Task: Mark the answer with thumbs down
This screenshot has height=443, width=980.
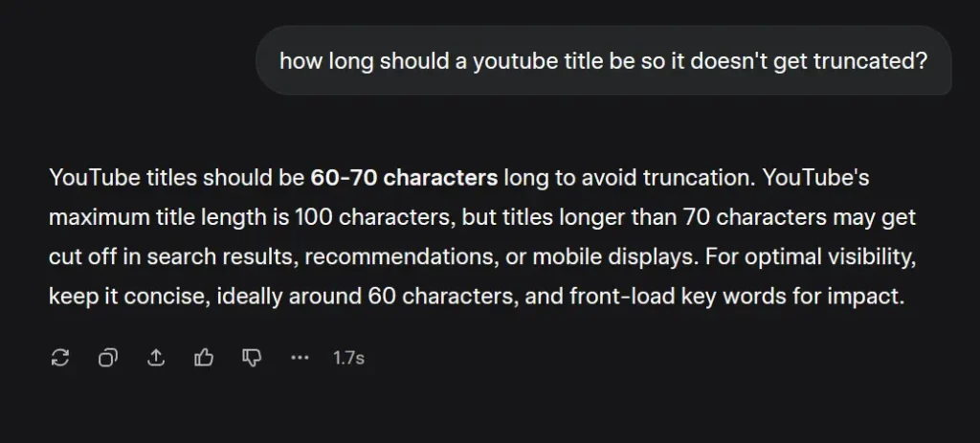Action: (x=252, y=358)
